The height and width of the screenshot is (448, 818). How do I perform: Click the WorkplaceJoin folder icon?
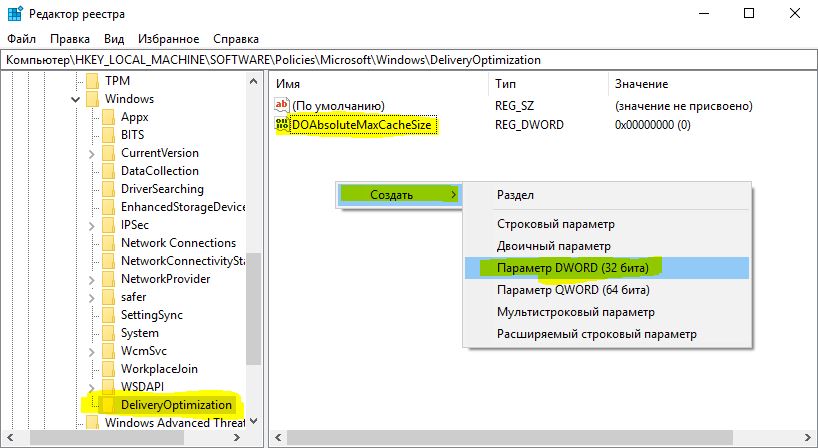(109, 369)
